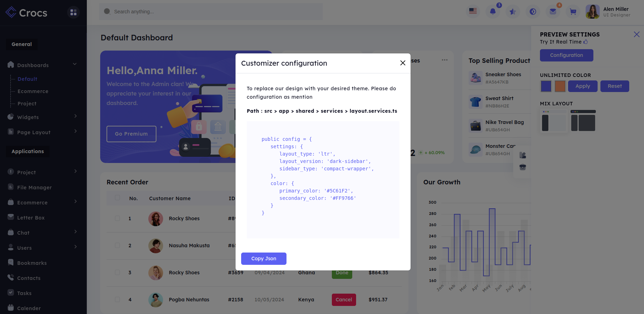The width and height of the screenshot is (644, 314).
Task: Close the Preview Settings panel
Action: point(636,34)
